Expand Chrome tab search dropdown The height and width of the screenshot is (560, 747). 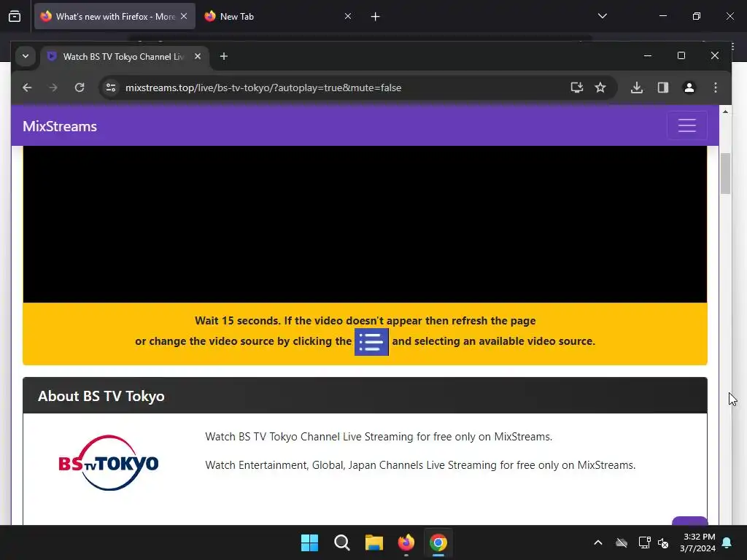click(x=26, y=56)
